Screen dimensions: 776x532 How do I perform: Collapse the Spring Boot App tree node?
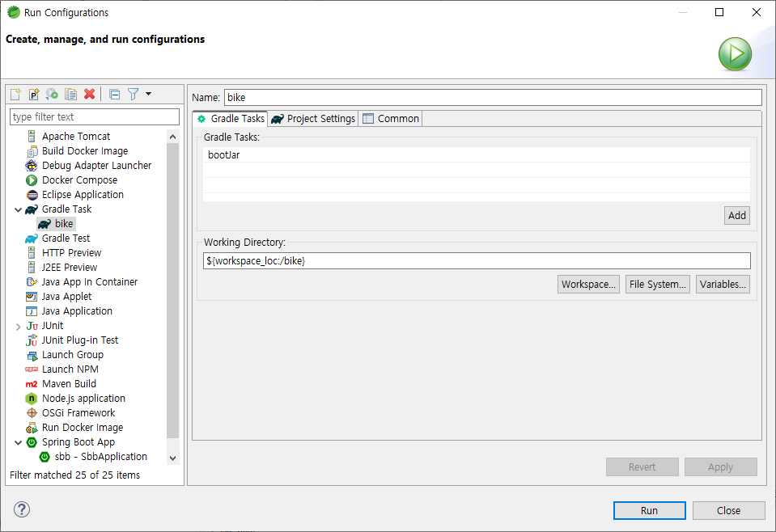(x=19, y=442)
